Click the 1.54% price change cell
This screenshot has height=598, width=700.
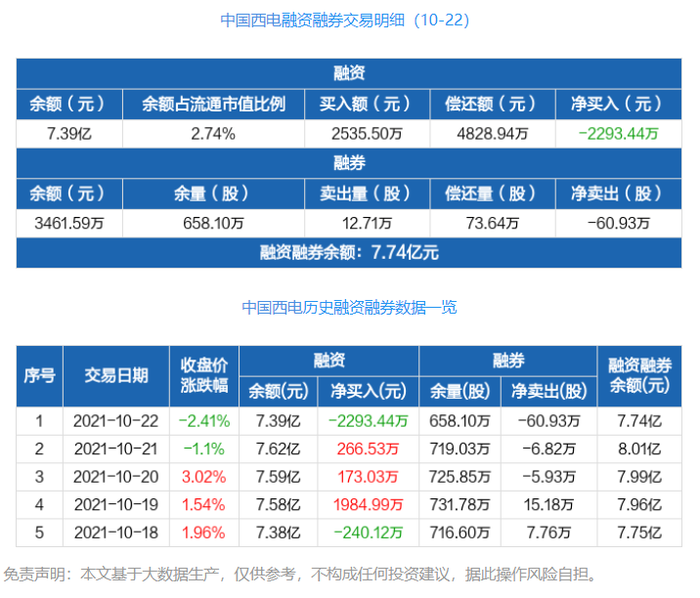click(x=204, y=505)
